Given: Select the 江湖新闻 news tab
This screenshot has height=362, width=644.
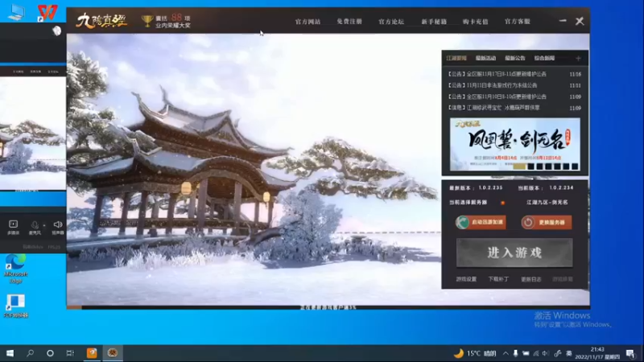Looking at the screenshot, I should (x=456, y=58).
